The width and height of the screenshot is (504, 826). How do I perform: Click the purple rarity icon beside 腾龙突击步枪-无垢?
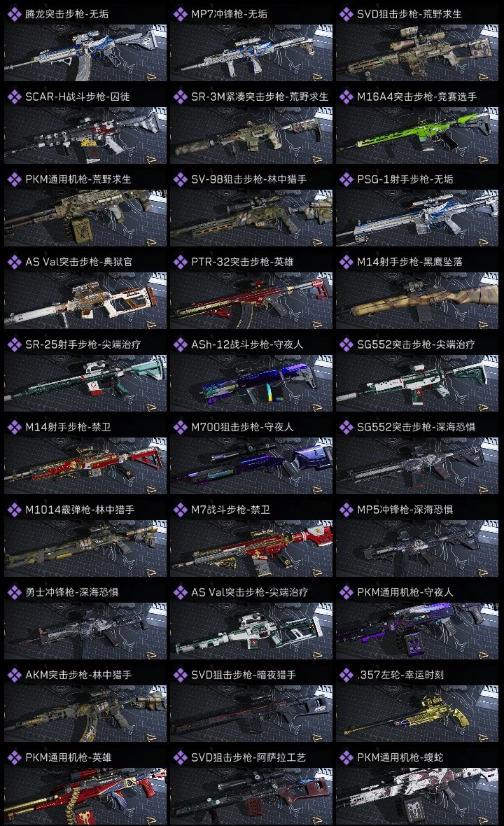click(x=14, y=14)
